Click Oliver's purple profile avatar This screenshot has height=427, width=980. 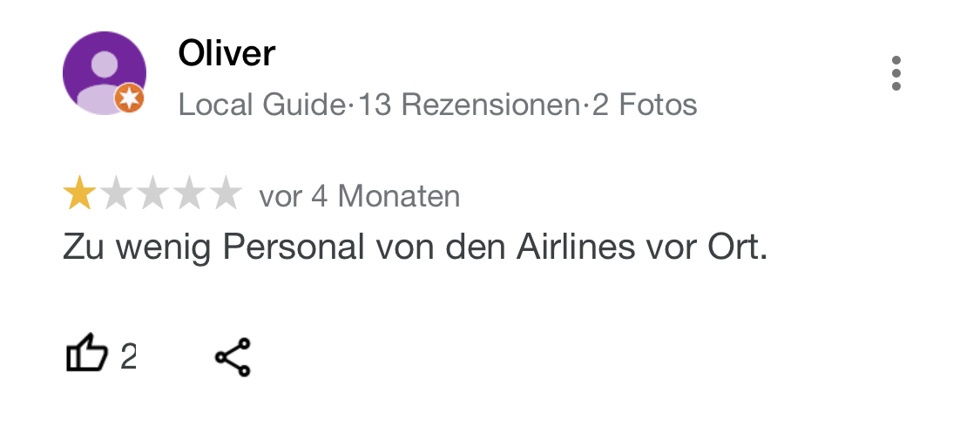tap(103, 71)
